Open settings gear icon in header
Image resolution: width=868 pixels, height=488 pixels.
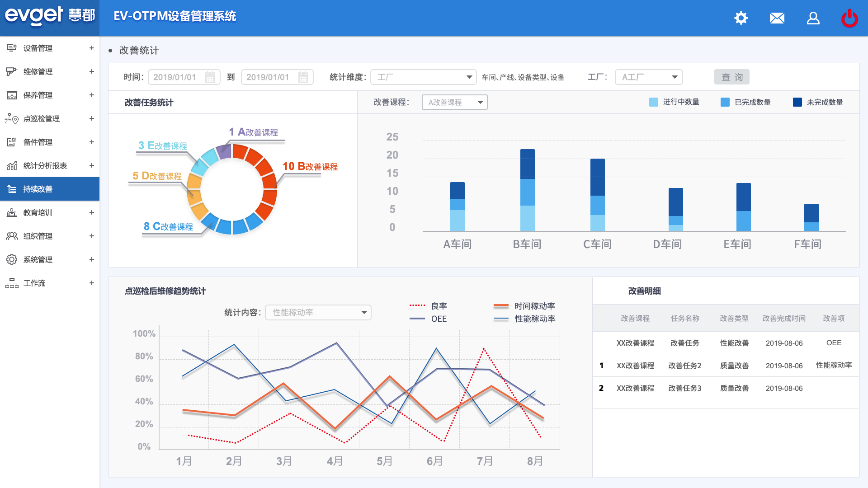741,18
